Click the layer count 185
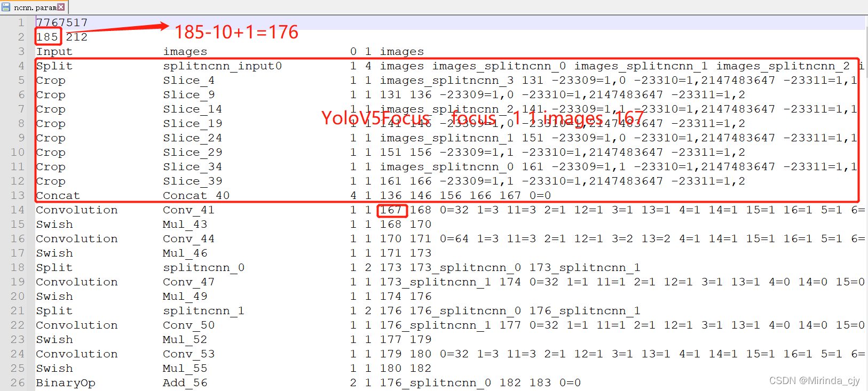868x391 pixels. 47,37
